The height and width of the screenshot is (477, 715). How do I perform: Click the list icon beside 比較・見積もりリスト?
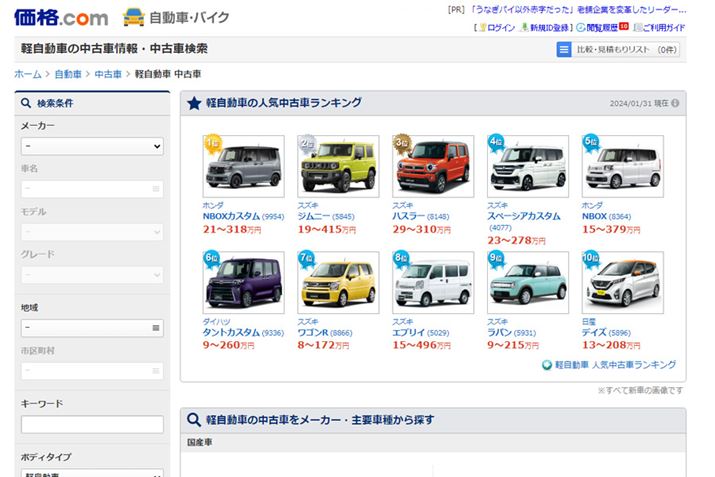[x=564, y=49]
